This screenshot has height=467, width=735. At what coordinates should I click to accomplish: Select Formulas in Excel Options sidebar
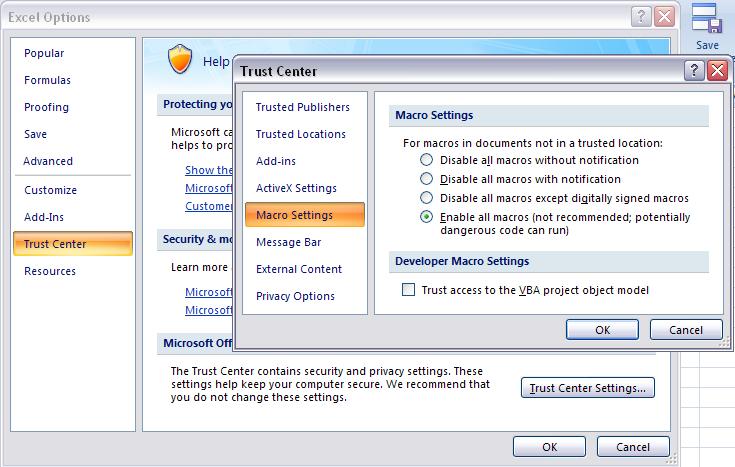point(47,80)
